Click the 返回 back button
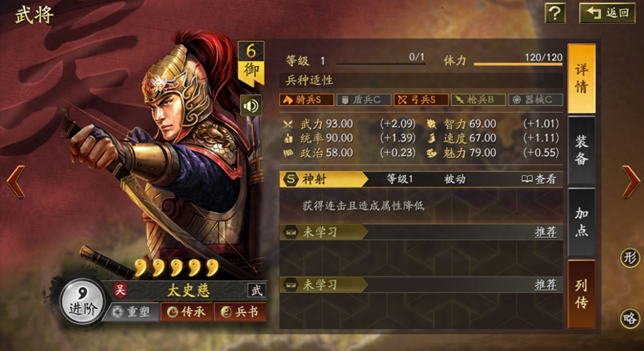The width and height of the screenshot is (644, 351). click(607, 13)
